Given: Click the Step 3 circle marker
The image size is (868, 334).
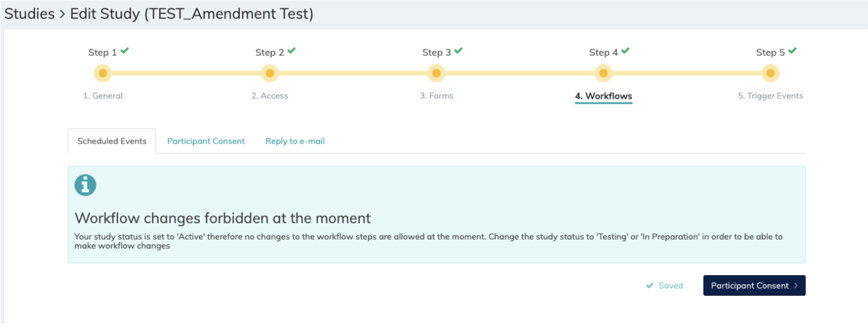Looking at the screenshot, I should [436, 74].
